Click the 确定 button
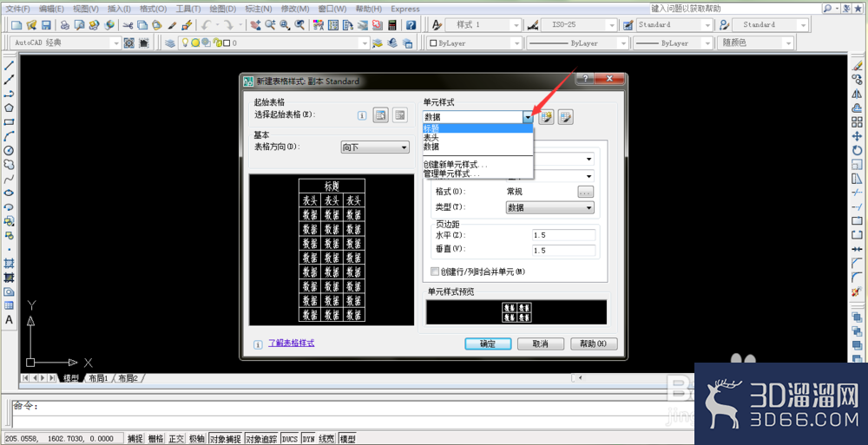 click(488, 344)
